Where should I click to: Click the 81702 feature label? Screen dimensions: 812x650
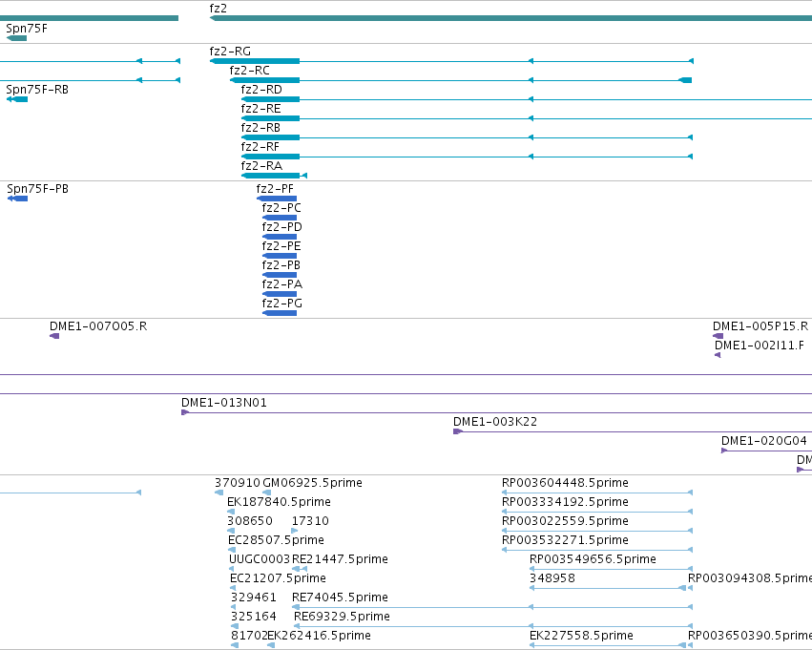click(249, 636)
